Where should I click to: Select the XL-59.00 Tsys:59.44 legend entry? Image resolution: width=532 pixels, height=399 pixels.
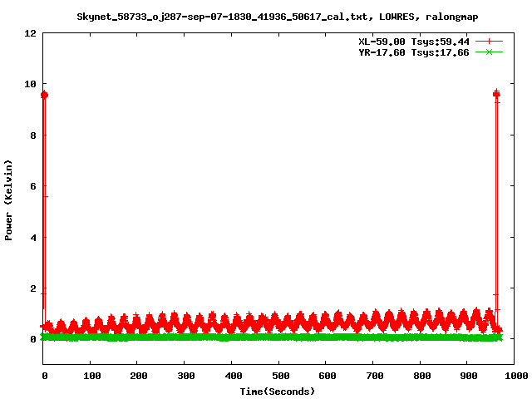(x=414, y=42)
